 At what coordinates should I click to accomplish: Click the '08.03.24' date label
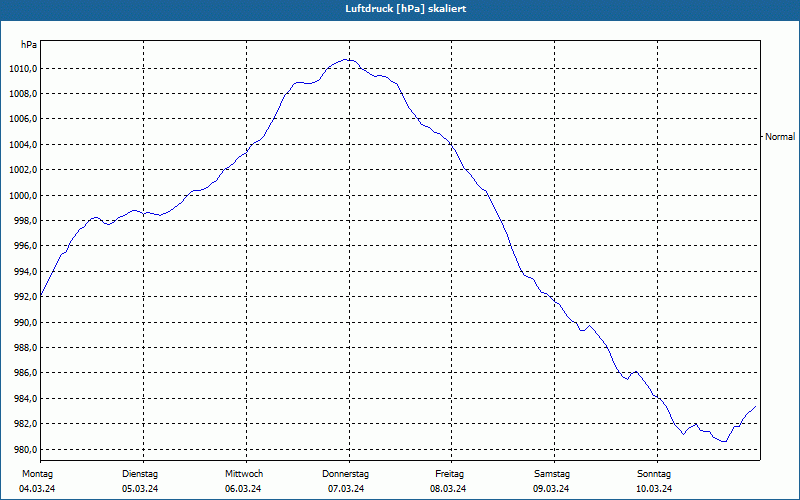click(x=448, y=489)
